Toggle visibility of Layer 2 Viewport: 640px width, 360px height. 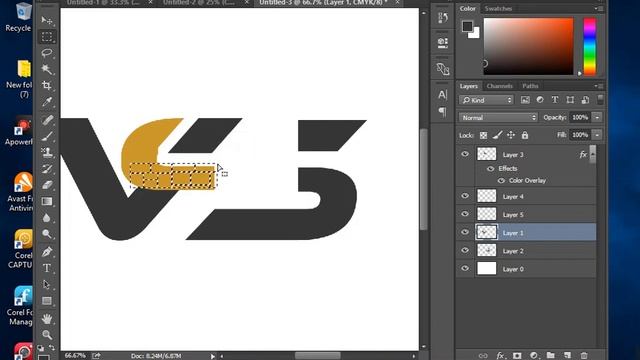click(x=465, y=251)
